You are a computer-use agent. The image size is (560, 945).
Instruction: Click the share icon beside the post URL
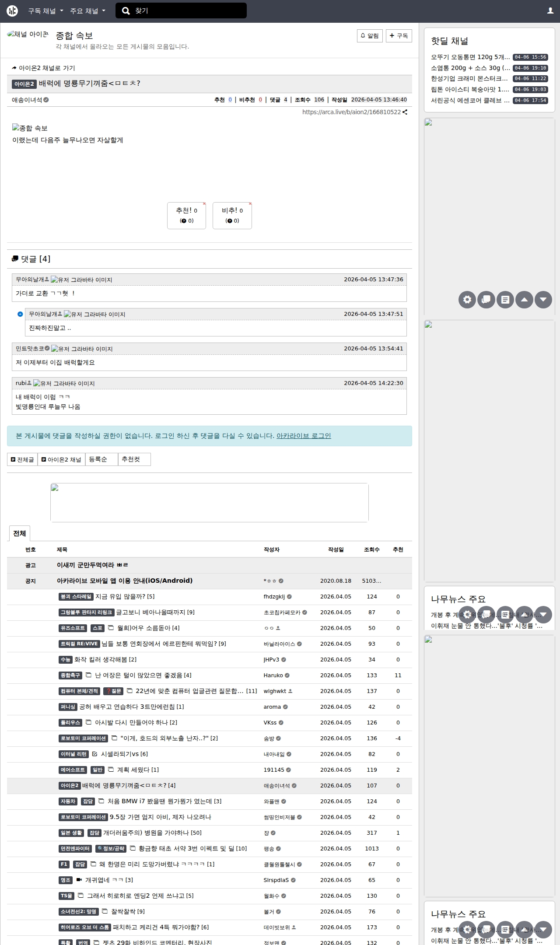click(405, 112)
